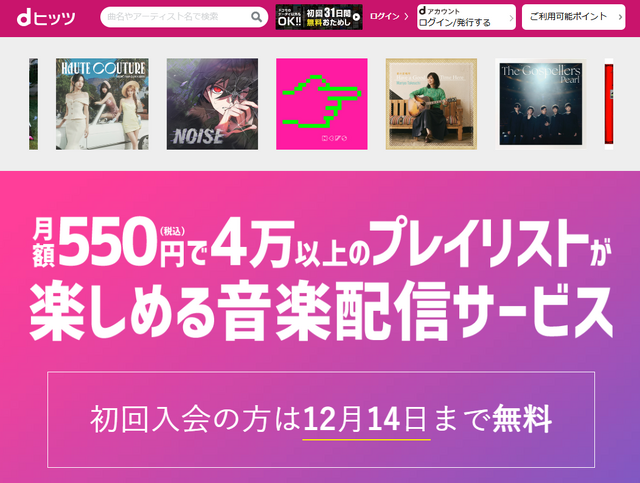Click the chevron next to ログイン
Viewport: 640px width, 483px height.
point(406,16)
